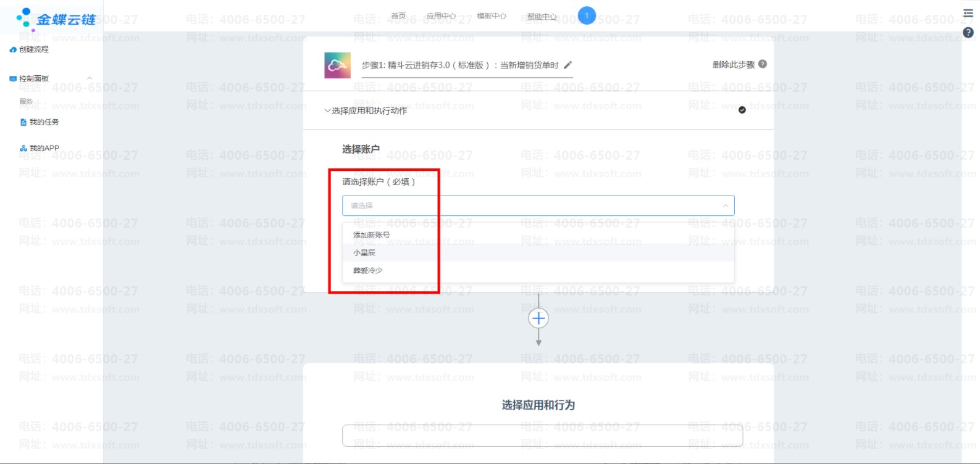Click the dark help icon below the hamburger menu
The width and height of the screenshot is (980, 464).
tap(968, 33)
